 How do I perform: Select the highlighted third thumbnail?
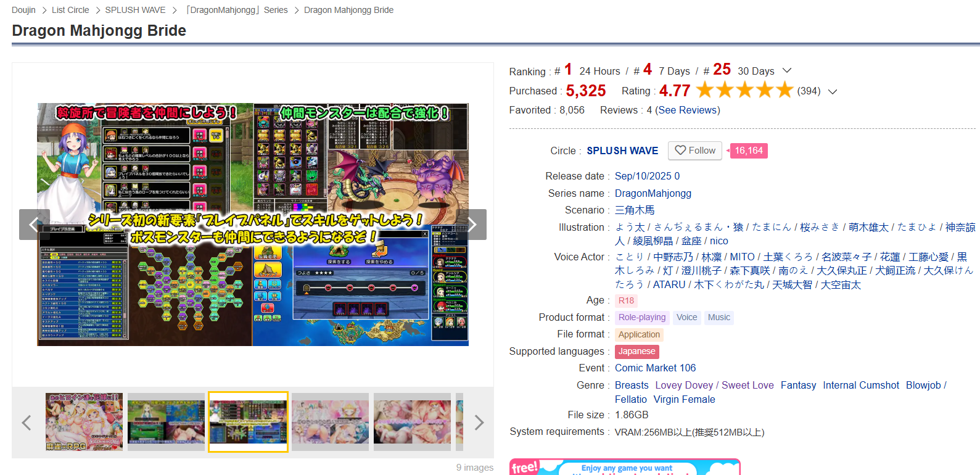tap(248, 422)
